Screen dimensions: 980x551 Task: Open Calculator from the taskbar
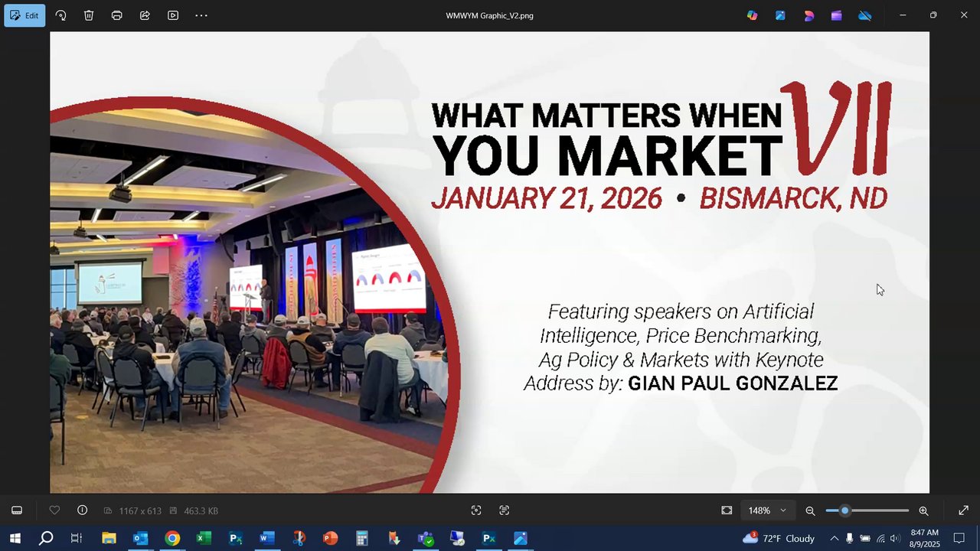362,538
